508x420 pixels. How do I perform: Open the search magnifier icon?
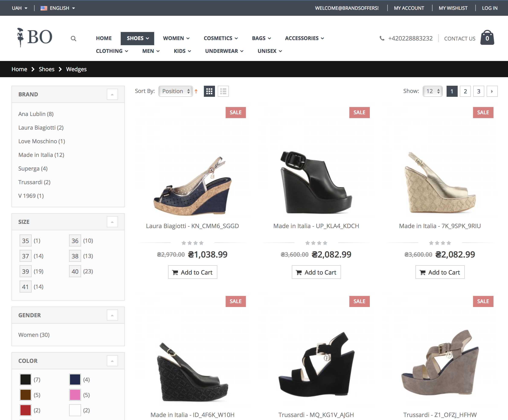[74, 38]
